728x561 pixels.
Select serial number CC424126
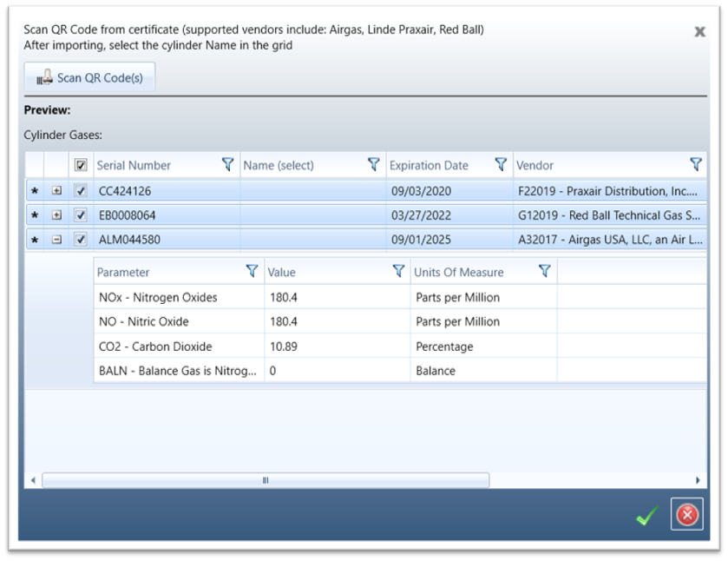pyautogui.click(x=125, y=191)
